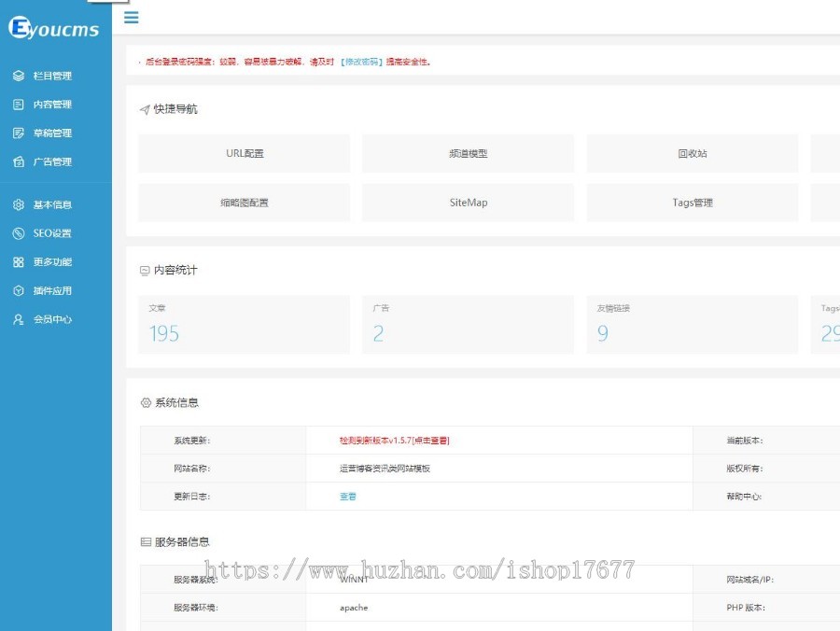Click the 插件应用 cube icon
The image size is (840, 631).
coord(19,291)
